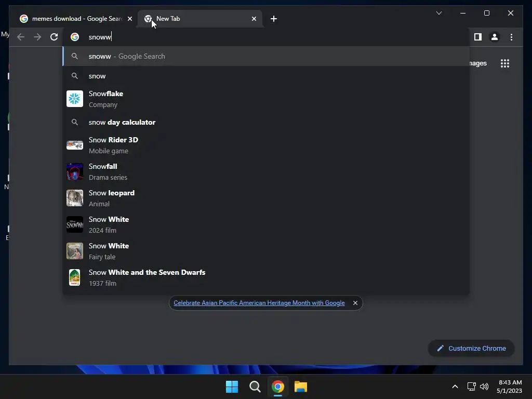The height and width of the screenshot is (399, 532).
Task: Open Asian Pacific American Heritage Month link
Action: click(x=259, y=303)
